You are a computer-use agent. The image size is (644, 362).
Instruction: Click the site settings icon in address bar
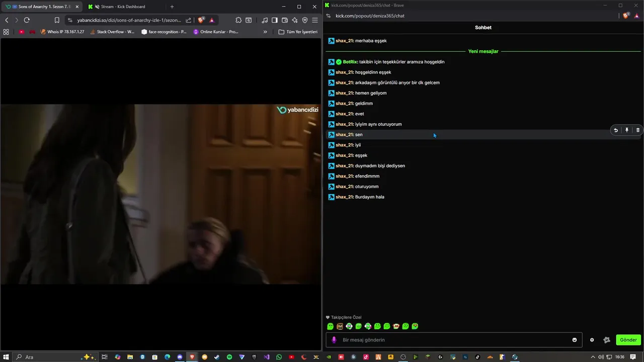click(69, 20)
